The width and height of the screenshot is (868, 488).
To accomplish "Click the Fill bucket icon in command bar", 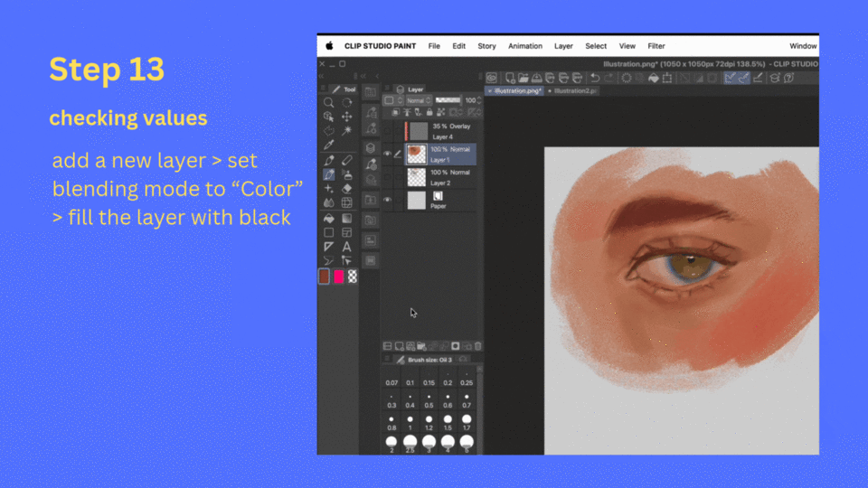I will pyautogui.click(x=654, y=78).
